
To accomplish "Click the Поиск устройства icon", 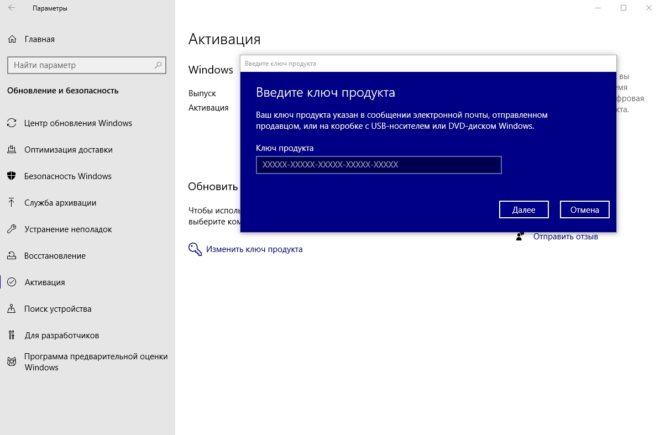I will pos(12,309).
